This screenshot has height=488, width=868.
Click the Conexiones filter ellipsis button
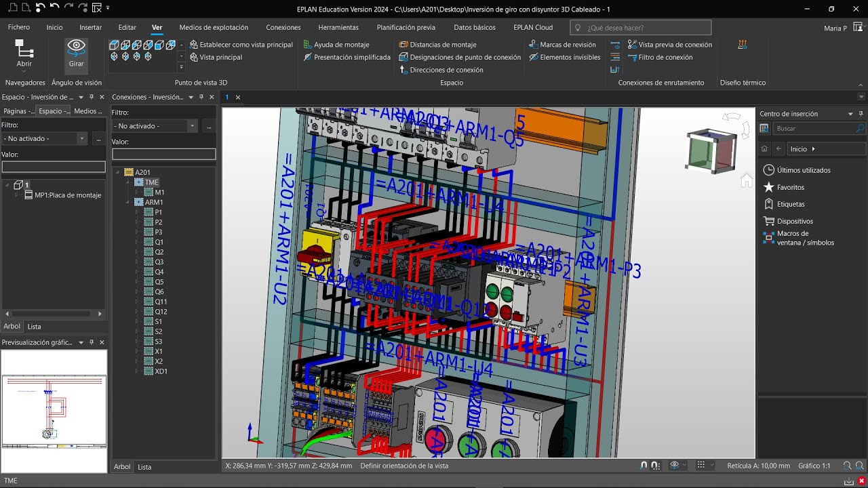209,126
